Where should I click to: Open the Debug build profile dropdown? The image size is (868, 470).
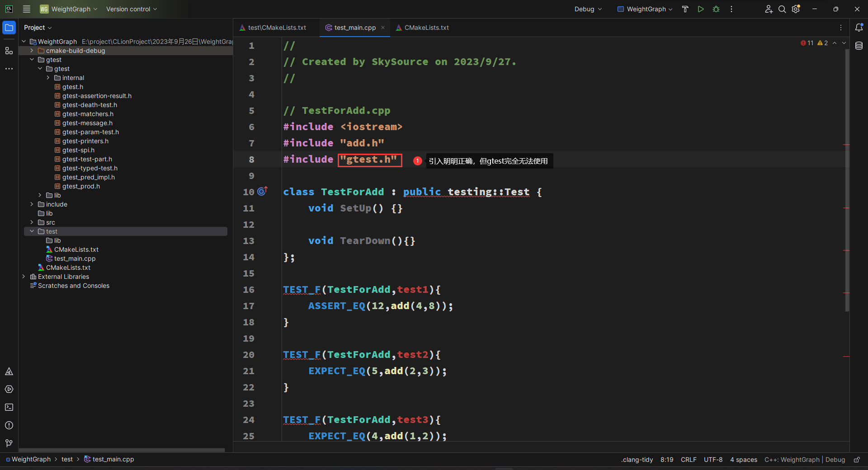[588, 9]
